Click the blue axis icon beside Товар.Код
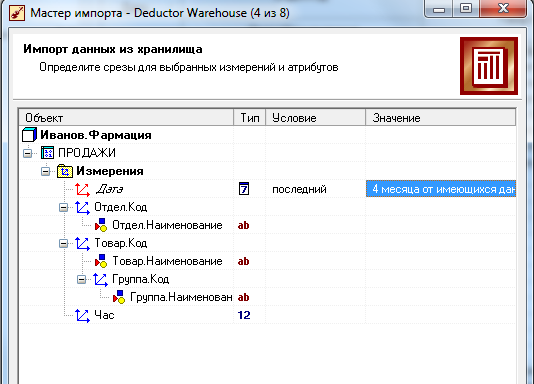 (x=82, y=243)
